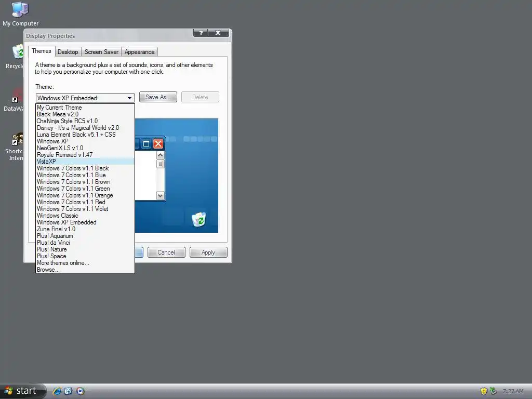The width and height of the screenshot is (532, 399).
Task: Click Browse... entry in theme list
Action: click(85, 270)
